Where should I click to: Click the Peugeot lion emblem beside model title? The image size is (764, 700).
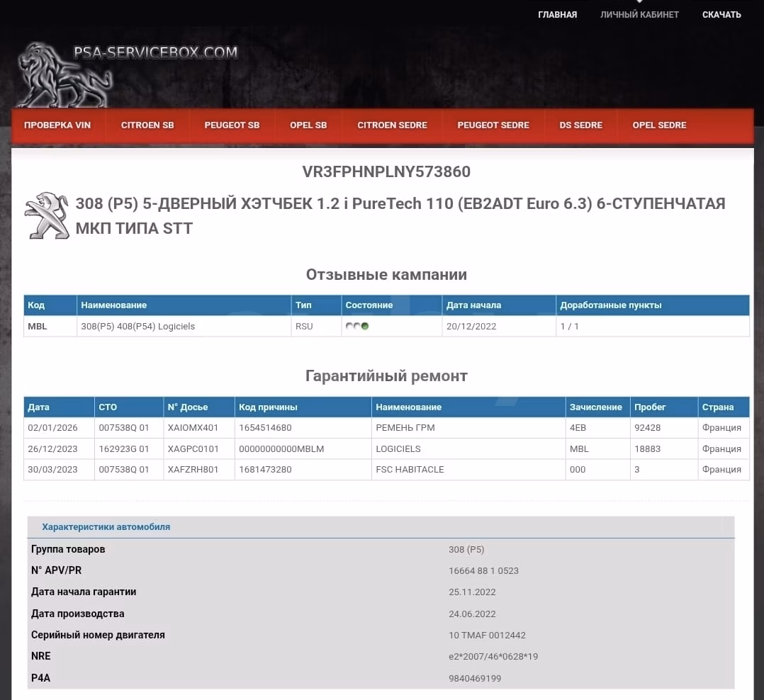point(47,215)
